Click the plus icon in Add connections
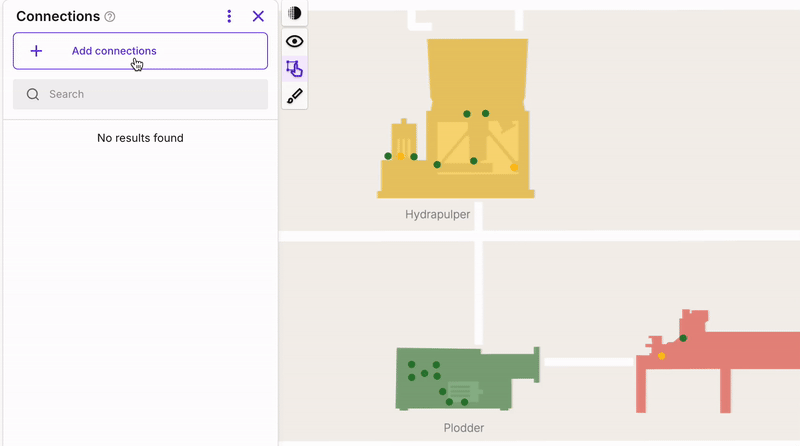 click(36, 51)
